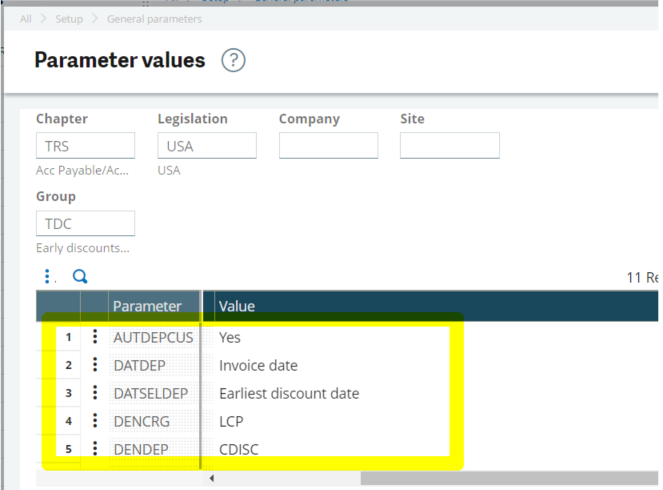Click the Legislation field with USA
This screenshot has width=663, height=490.
pyautogui.click(x=206, y=146)
